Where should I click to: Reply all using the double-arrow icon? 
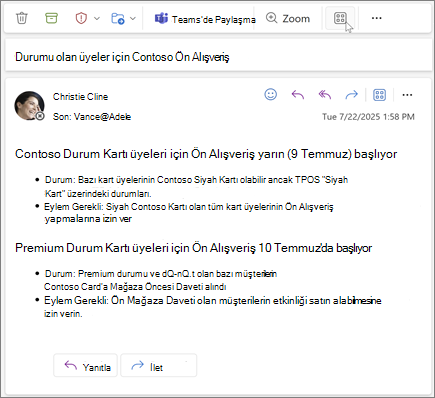point(325,95)
